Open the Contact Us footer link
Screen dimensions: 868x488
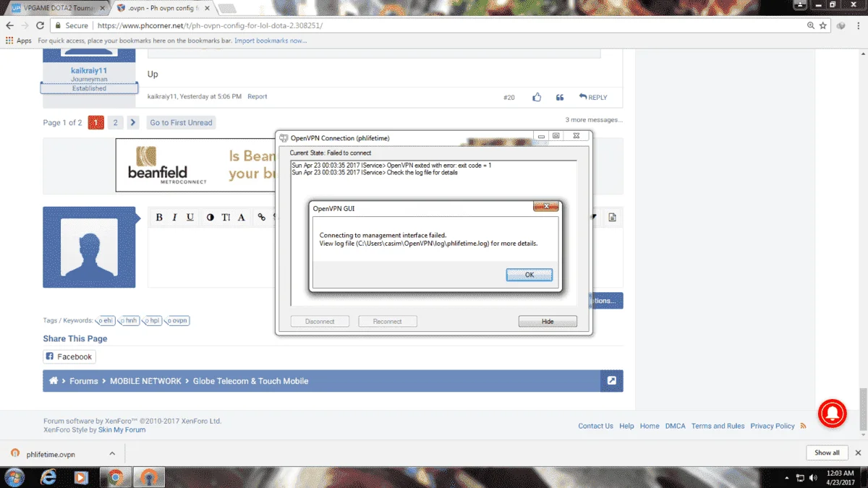[595, 426]
